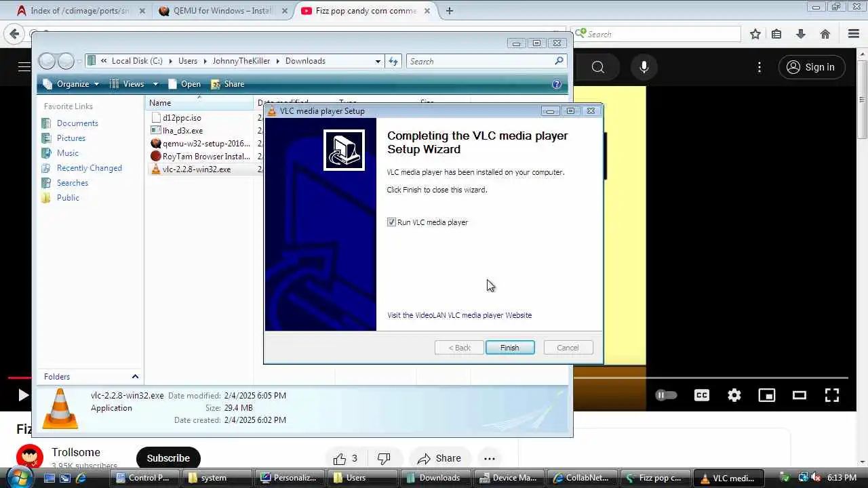The height and width of the screenshot is (488, 868).
Task: Dislike the YouTube video
Action: click(384, 459)
